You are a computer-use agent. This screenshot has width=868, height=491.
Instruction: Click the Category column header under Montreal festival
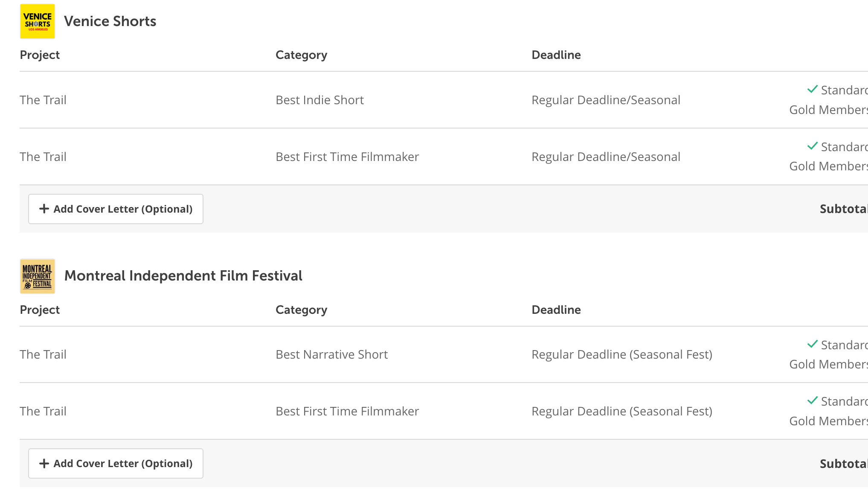point(301,310)
